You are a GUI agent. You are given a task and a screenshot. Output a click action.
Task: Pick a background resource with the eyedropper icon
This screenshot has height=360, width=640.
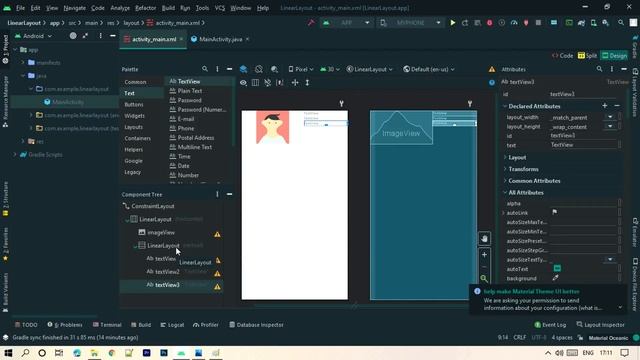(x=555, y=278)
